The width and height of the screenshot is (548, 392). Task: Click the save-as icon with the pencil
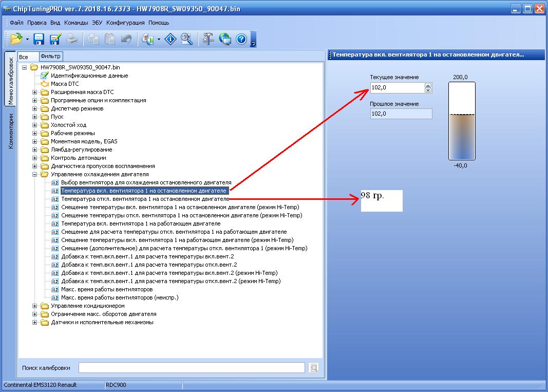tap(55, 39)
